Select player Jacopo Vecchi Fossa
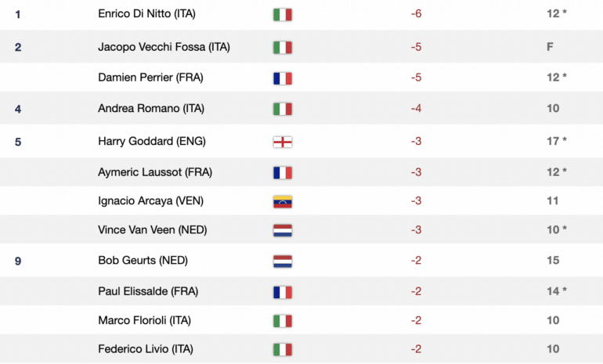The image size is (603, 364). click(x=164, y=47)
